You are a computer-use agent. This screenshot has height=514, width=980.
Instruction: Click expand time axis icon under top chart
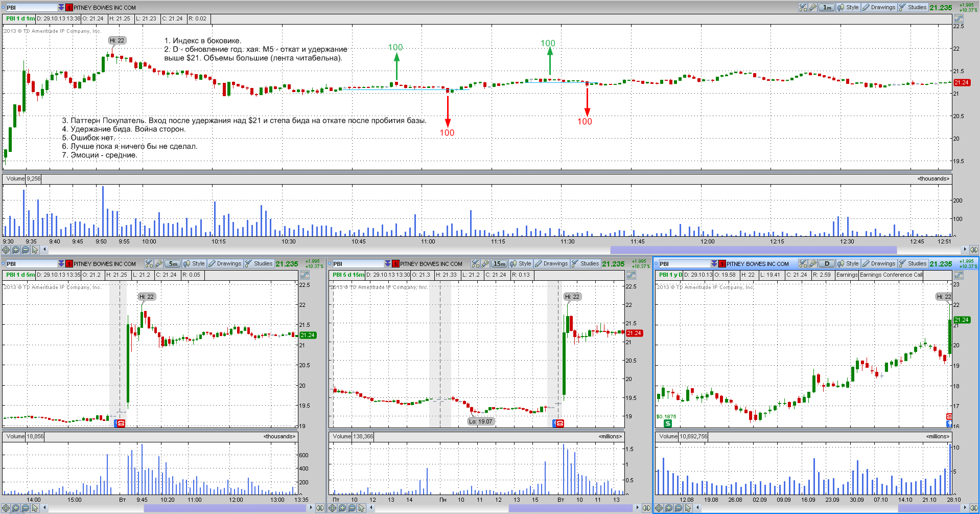click(x=974, y=250)
